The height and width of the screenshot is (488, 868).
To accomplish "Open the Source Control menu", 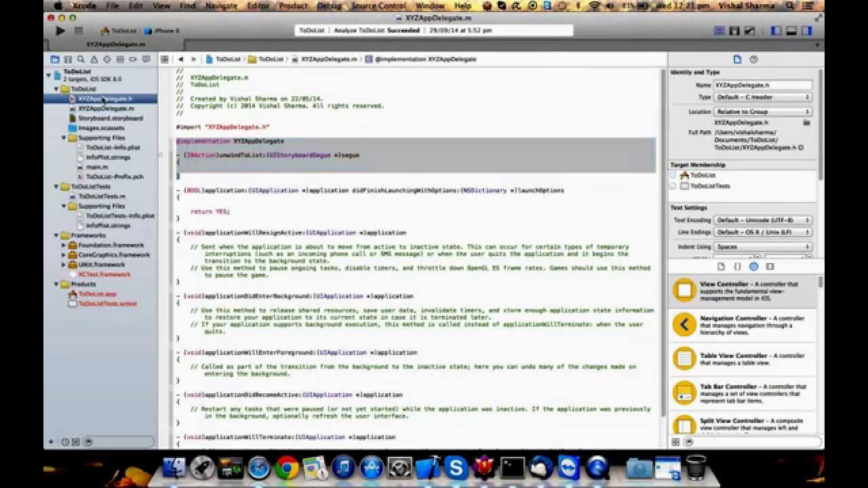I will point(378,5).
